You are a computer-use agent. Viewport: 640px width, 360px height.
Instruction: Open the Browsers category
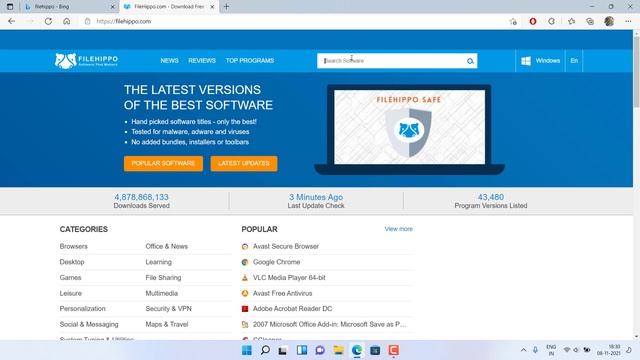73,247
